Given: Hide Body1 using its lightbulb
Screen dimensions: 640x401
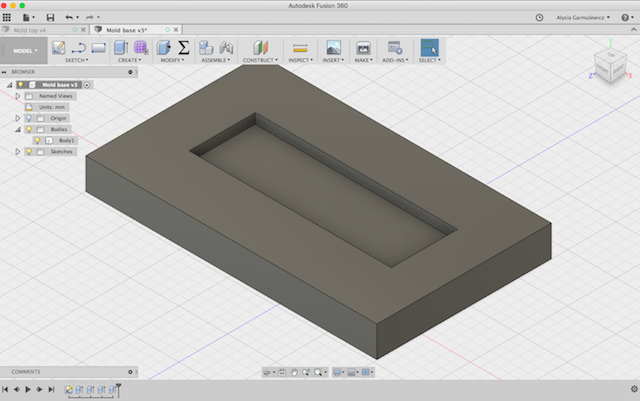Looking at the screenshot, I should (x=37, y=140).
